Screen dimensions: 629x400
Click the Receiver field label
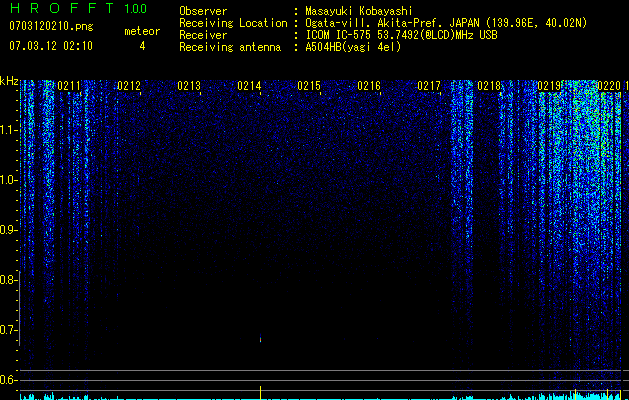coord(203,35)
